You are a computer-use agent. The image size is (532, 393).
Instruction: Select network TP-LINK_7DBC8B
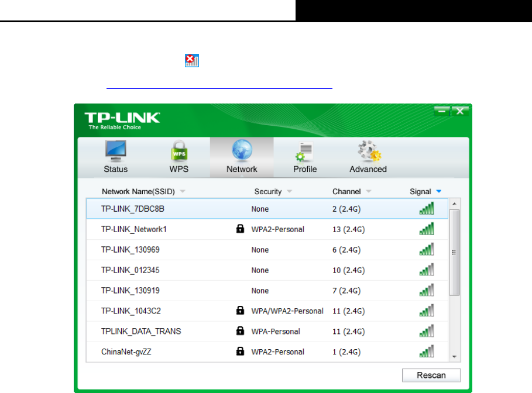[x=267, y=209]
